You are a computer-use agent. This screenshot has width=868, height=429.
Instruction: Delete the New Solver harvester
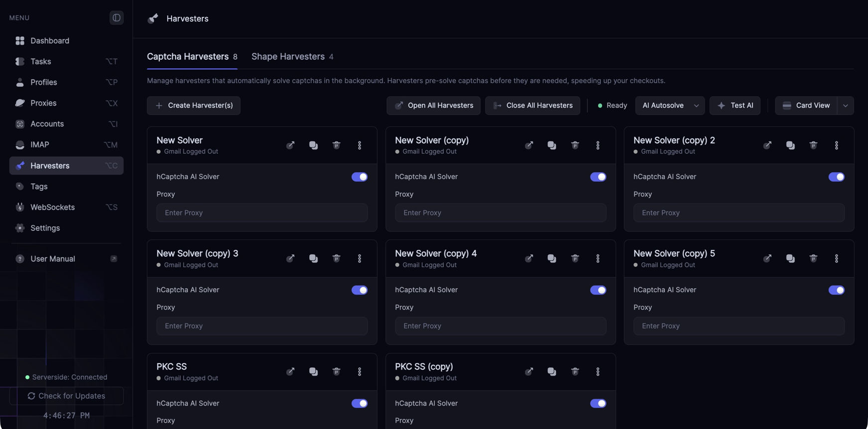coord(337,145)
